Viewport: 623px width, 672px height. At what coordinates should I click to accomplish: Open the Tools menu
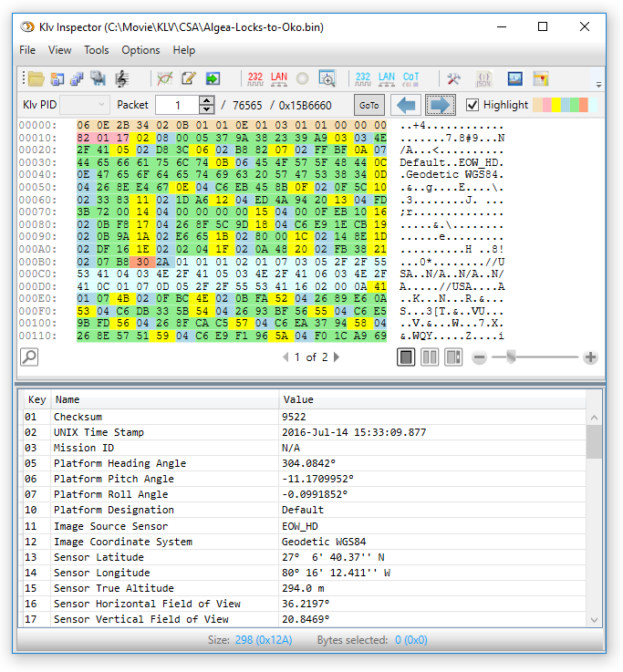[x=96, y=50]
